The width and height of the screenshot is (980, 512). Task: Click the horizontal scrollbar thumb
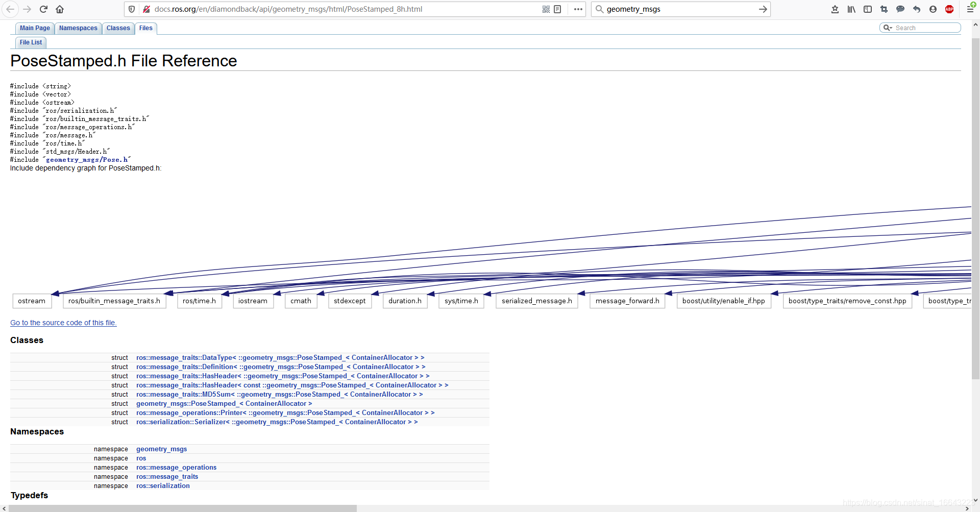[x=183, y=508]
